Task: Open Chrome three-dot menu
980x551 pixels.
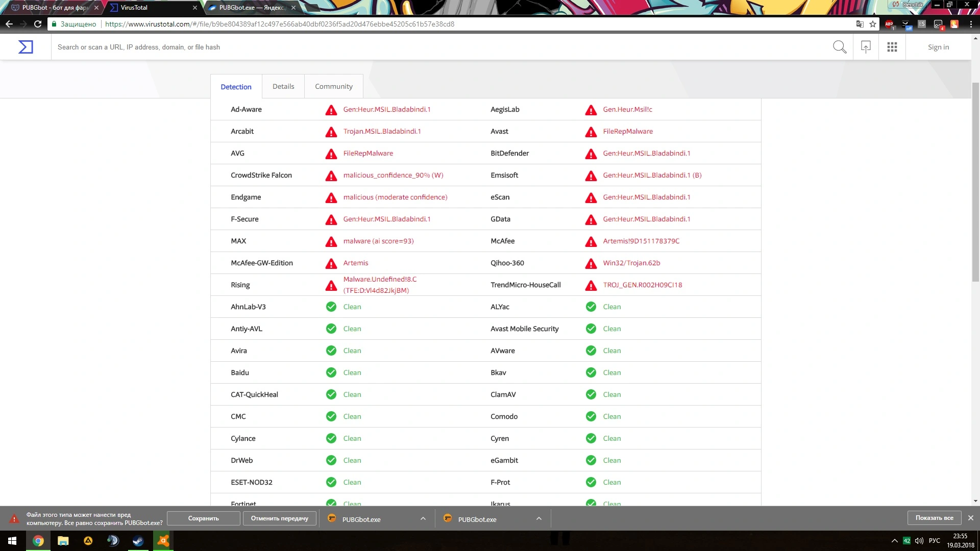Action: 971,24
